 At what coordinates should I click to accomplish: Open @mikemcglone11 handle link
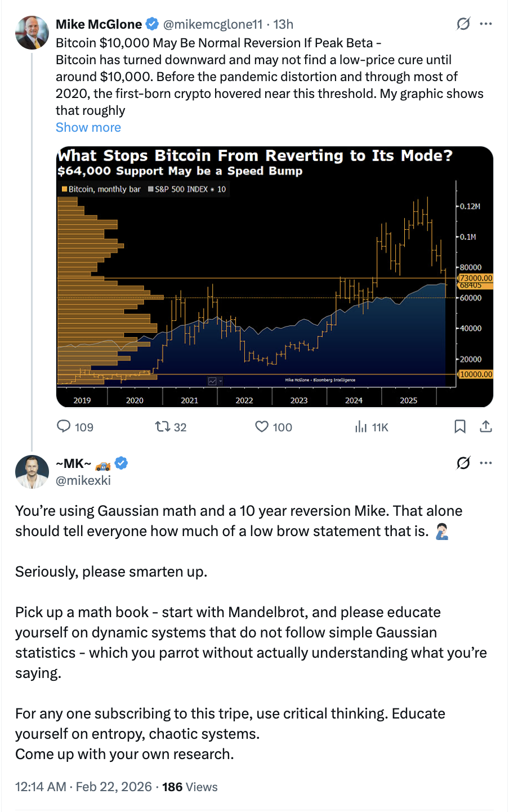pyautogui.click(x=213, y=24)
